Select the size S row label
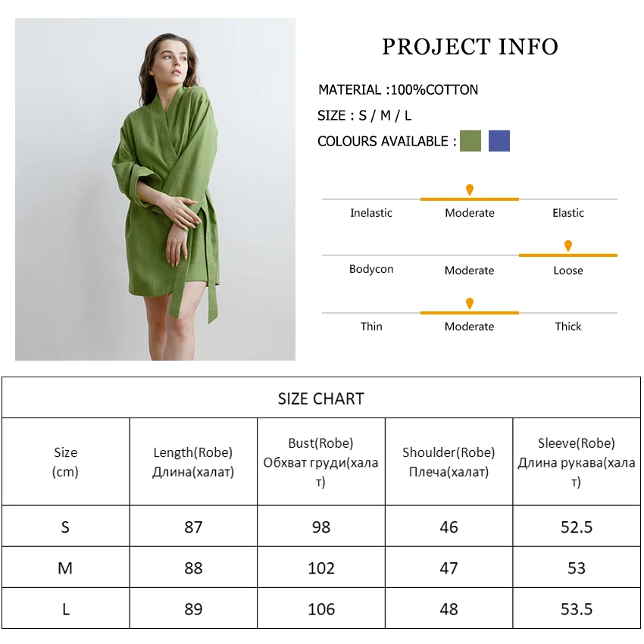 (65, 527)
